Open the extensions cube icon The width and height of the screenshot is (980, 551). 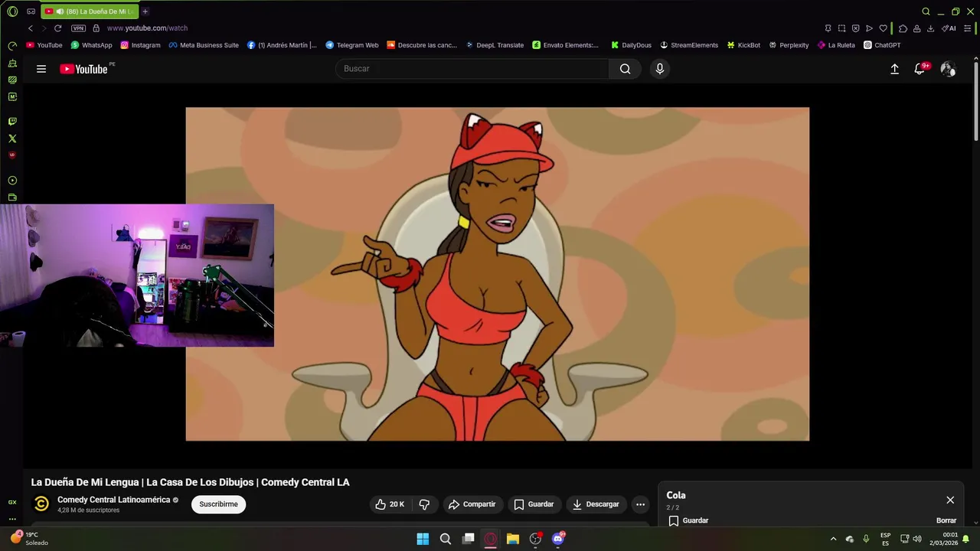pyautogui.click(x=903, y=28)
